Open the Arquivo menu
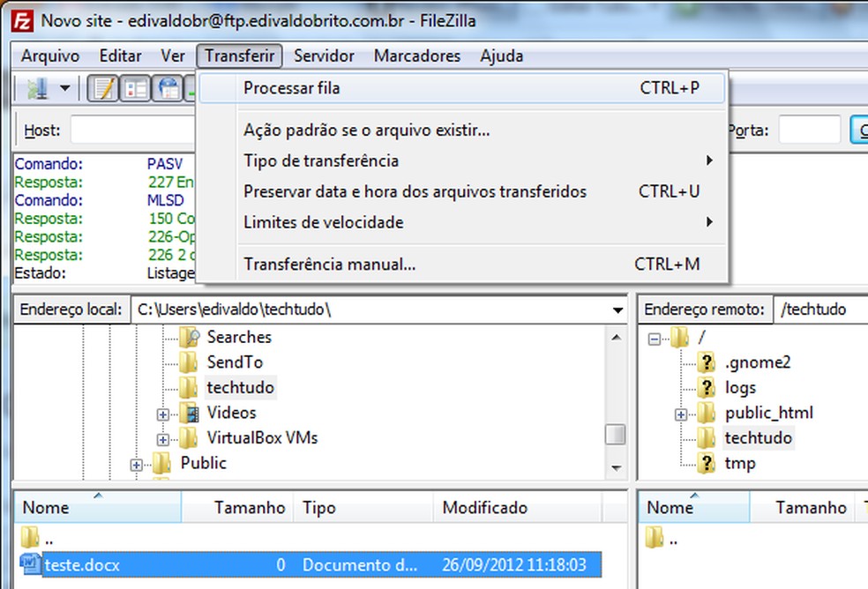The width and height of the screenshot is (868, 589). [50, 56]
